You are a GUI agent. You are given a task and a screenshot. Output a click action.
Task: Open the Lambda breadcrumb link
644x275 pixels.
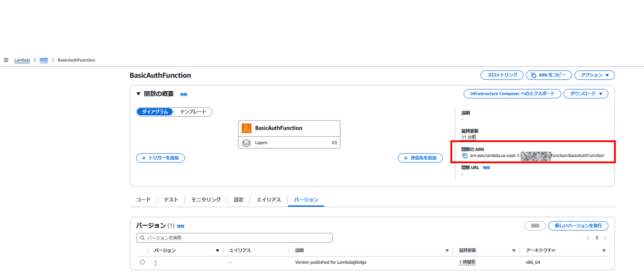22,60
